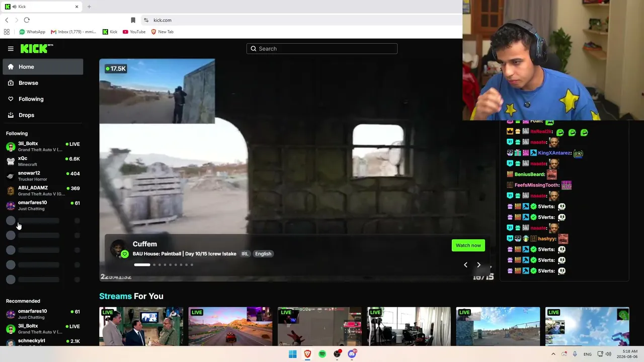The width and height of the screenshot is (644, 362).
Task: Select Home in the Kick sidebar
Action: [43, 67]
